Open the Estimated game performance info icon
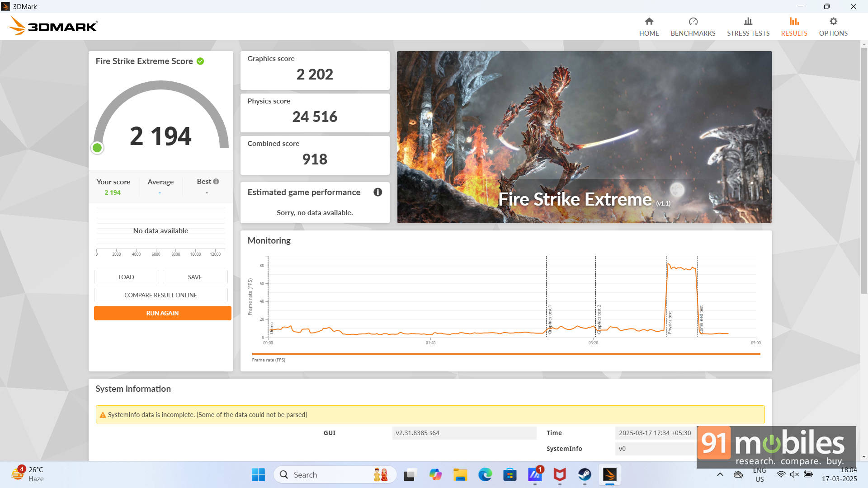The image size is (868, 488). pos(378,192)
